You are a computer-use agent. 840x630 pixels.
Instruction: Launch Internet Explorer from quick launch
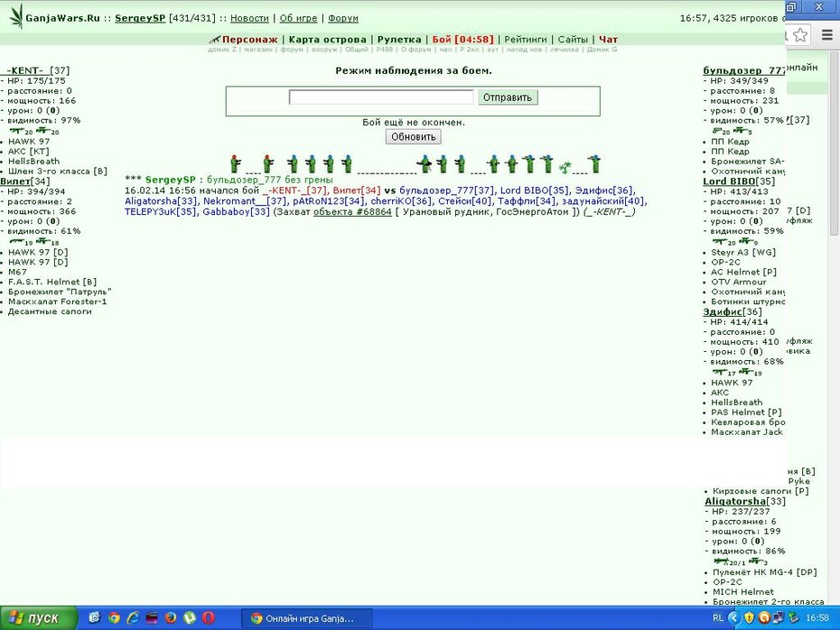[x=132, y=617]
